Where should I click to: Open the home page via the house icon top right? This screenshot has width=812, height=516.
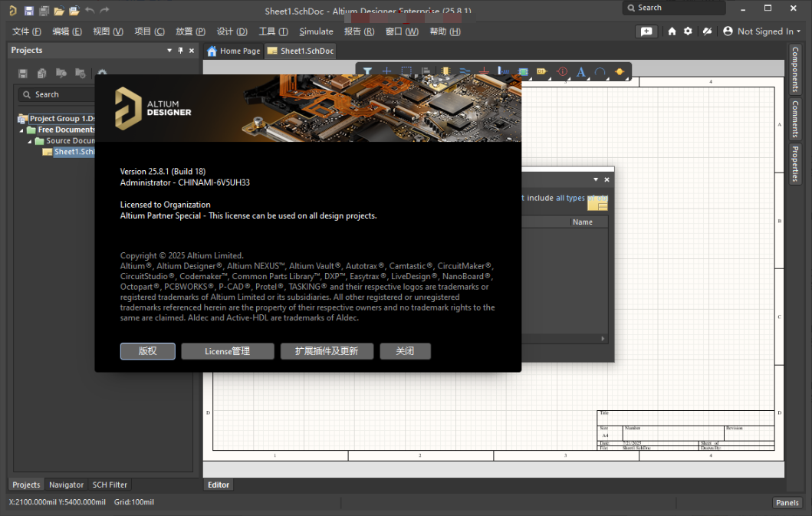pos(672,31)
